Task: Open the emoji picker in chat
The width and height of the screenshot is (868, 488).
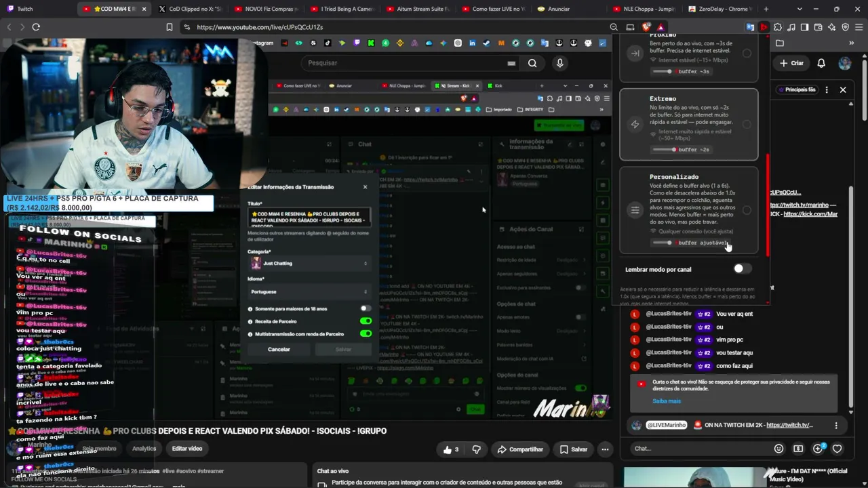Action: (778, 449)
